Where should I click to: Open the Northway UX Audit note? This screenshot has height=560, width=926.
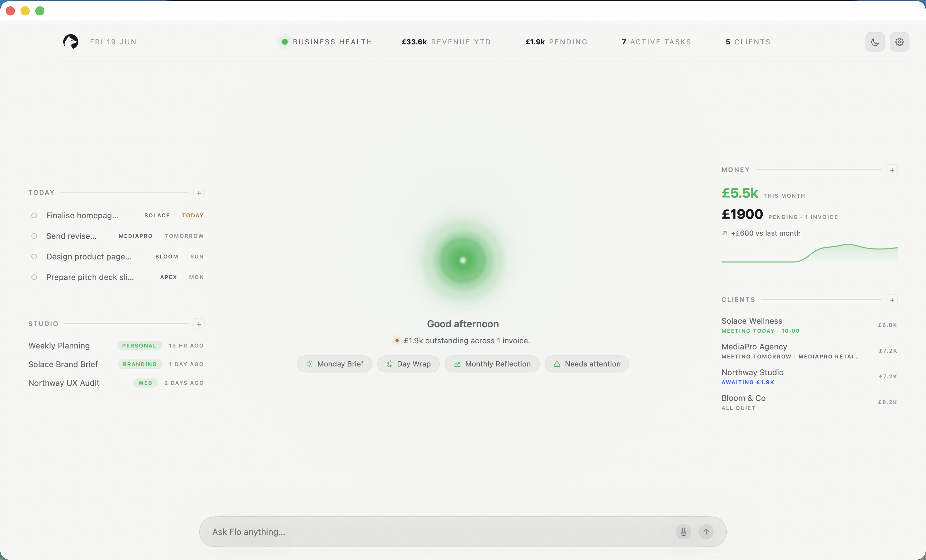(116, 383)
